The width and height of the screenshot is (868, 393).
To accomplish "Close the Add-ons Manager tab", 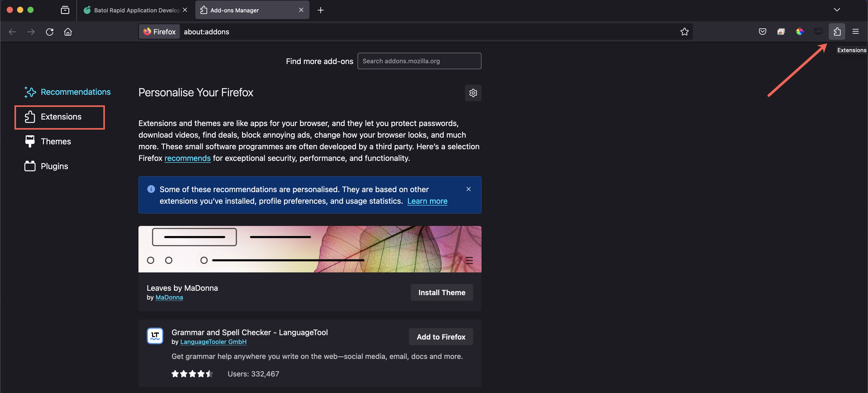I will click(x=301, y=10).
